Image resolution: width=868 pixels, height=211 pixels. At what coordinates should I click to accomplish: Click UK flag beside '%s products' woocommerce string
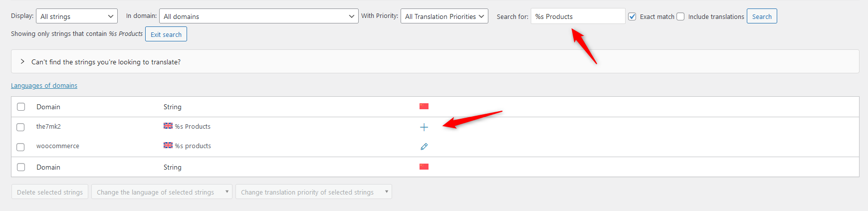tap(168, 145)
